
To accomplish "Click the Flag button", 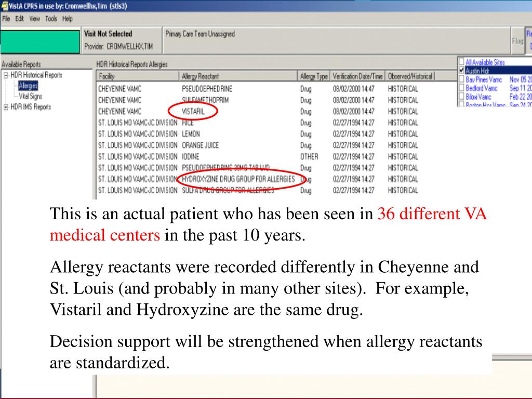I will coord(517,41).
